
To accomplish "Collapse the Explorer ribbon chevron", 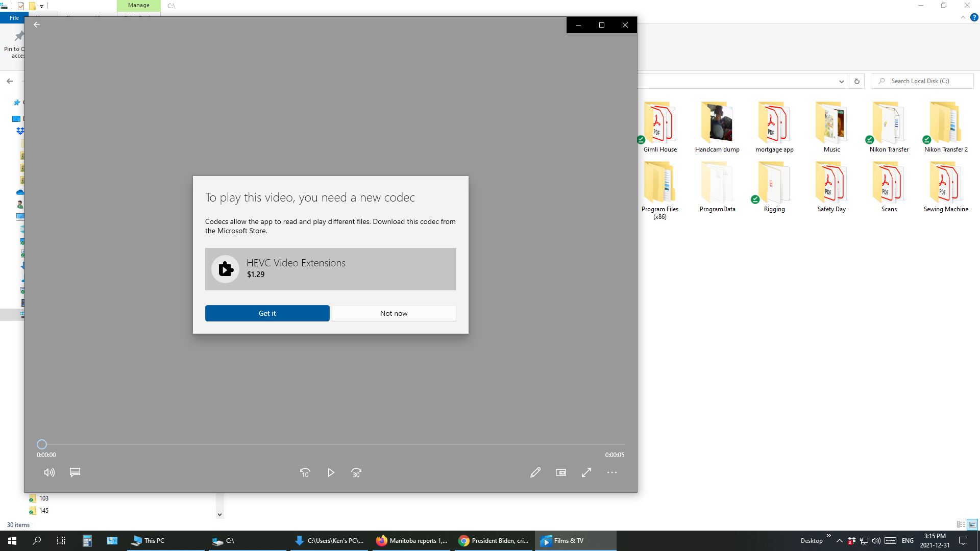I will pyautogui.click(x=963, y=17).
